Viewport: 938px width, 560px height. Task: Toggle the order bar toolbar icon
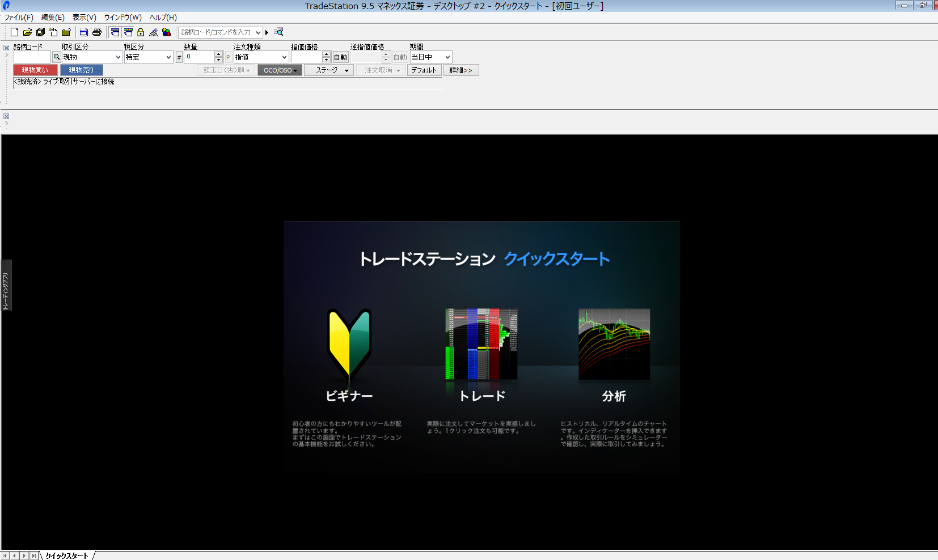(115, 32)
